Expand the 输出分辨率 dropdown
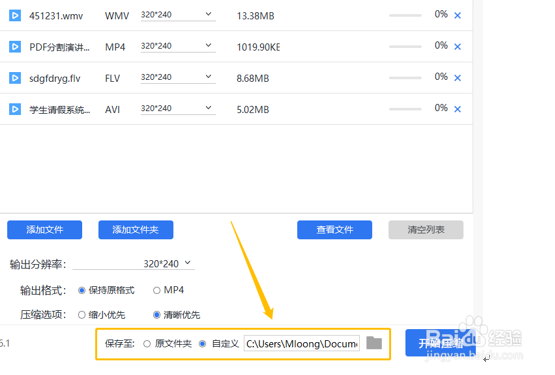 coord(133,263)
